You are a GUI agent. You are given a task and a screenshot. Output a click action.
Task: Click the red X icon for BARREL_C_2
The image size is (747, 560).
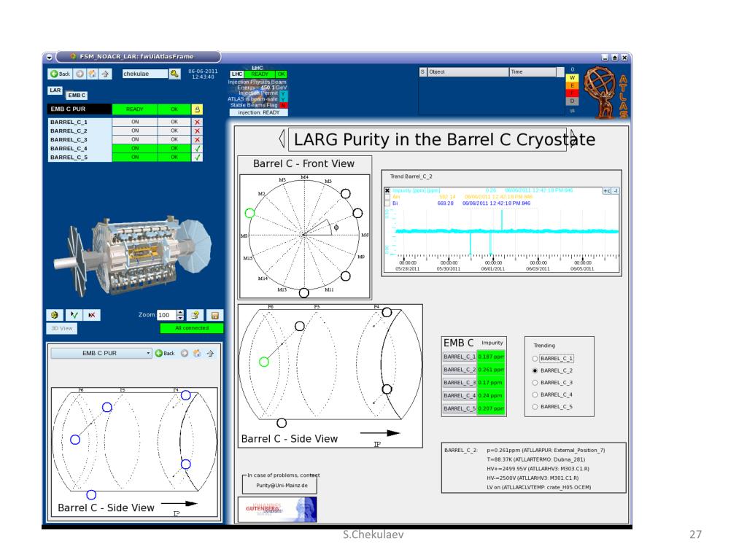pos(197,131)
